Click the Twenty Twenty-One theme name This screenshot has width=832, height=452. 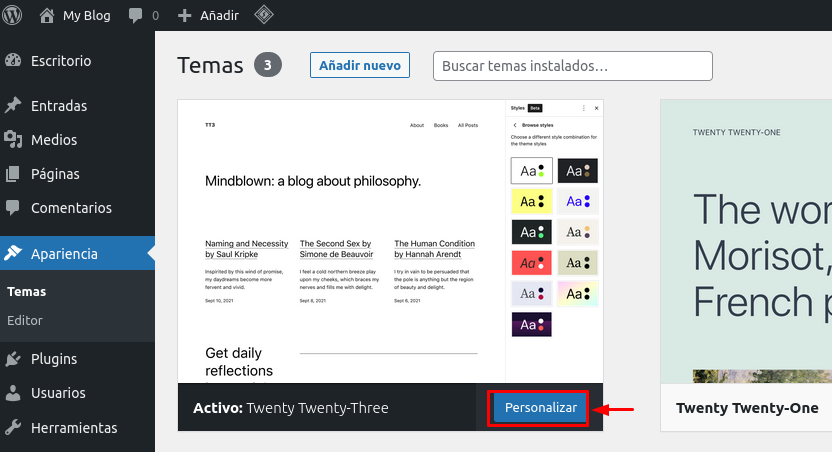coord(747,407)
